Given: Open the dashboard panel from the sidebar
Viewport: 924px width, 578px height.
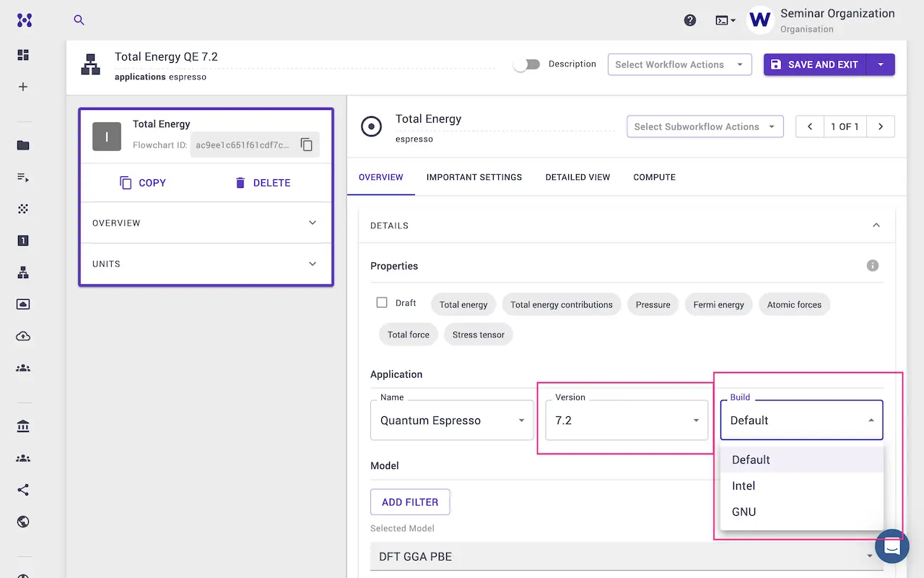Looking at the screenshot, I should [23, 55].
